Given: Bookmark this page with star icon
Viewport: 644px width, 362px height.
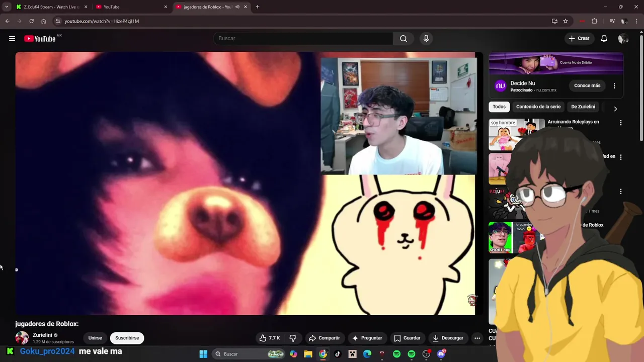Looking at the screenshot, I should (x=566, y=21).
